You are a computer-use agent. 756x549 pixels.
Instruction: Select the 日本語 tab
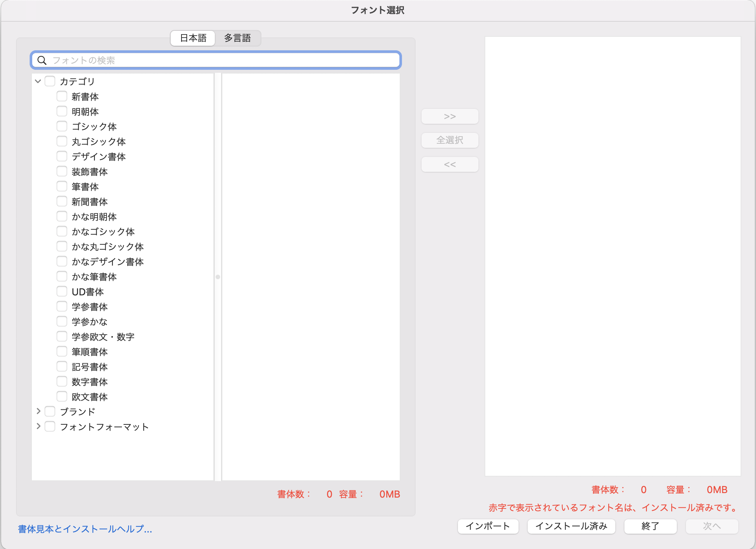(x=193, y=38)
